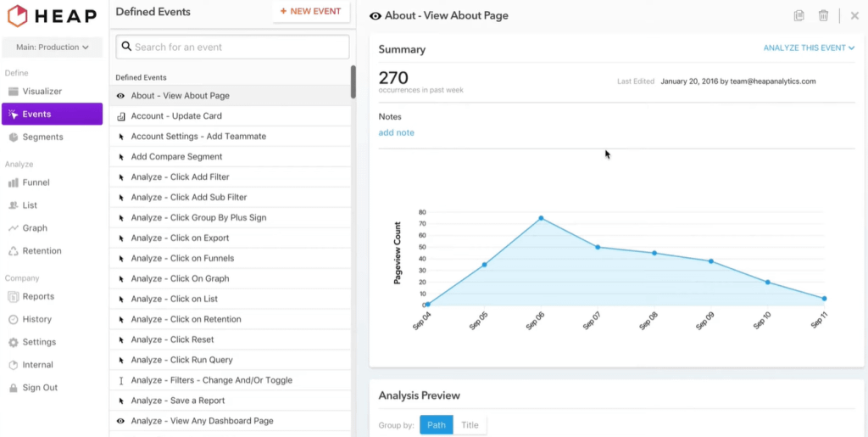
Task: Click the trash icon to delete the event
Action: point(823,15)
